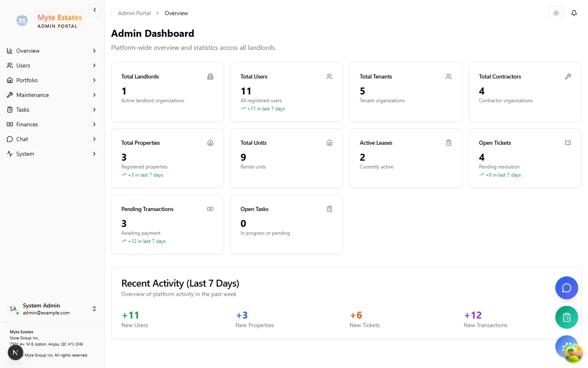Expand the Maintenance menu chevron
The width and height of the screenshot is (588, 368).
click(x=94, y=95)
